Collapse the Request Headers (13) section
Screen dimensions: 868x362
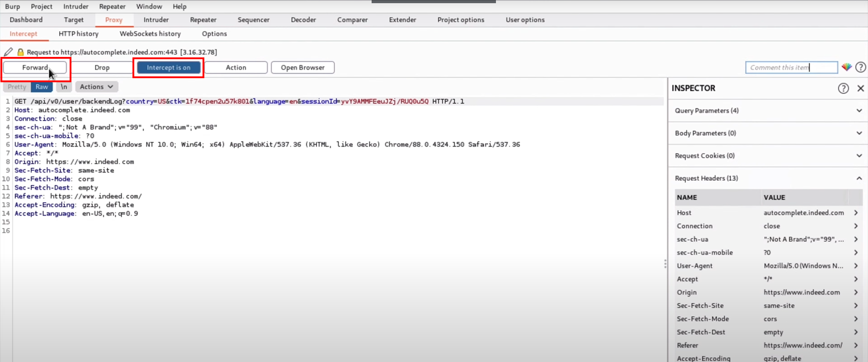pyautogui.click(x=859, y=179)
